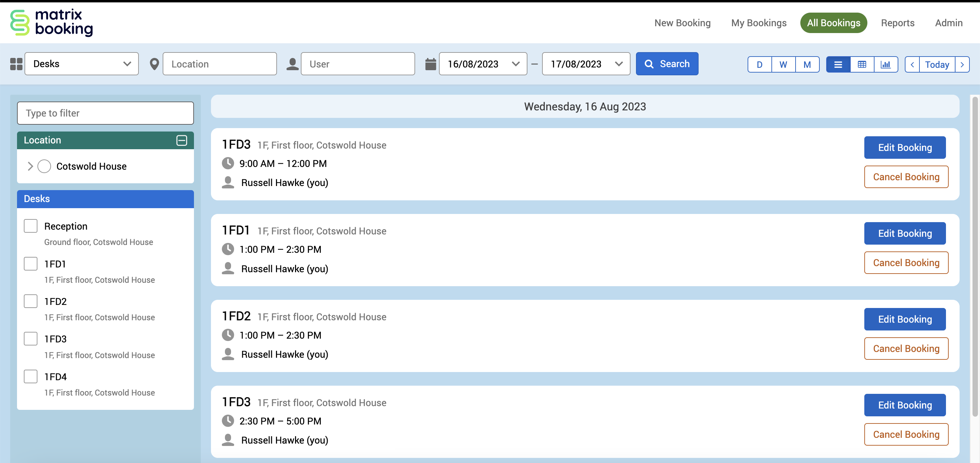This screenshot has width=980, height=463.
Task: Open the Desks resource dropdown
Action: (x=81, y=64)
